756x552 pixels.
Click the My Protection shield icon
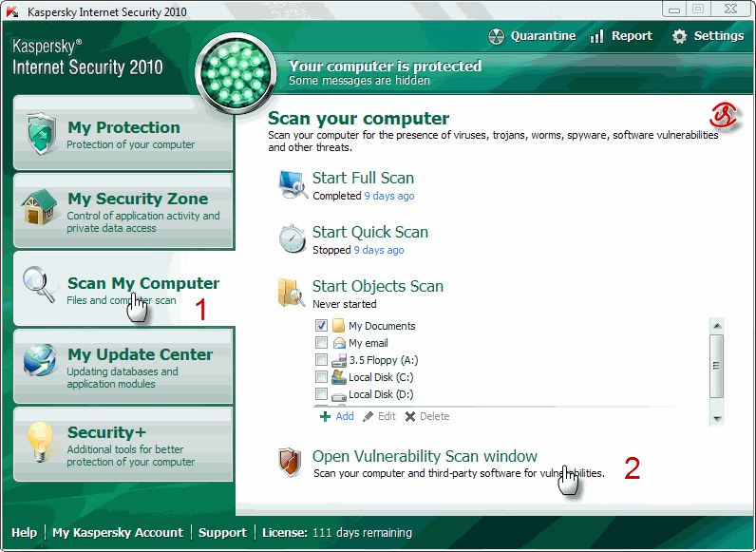coord(42,134)
